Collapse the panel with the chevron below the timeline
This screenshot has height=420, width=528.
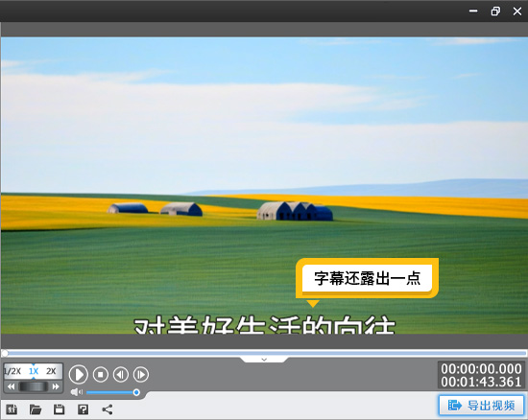(x=264, y=360)
